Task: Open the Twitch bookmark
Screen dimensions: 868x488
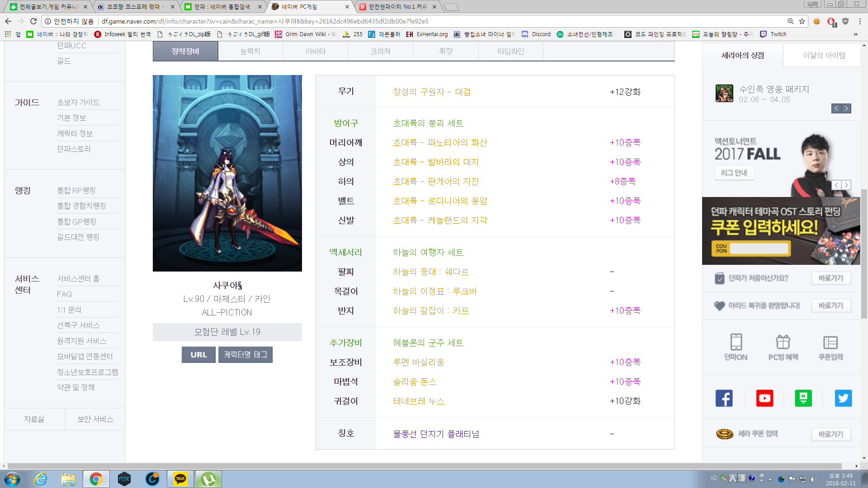Action: pyautogui.click(x=774, y=34)
